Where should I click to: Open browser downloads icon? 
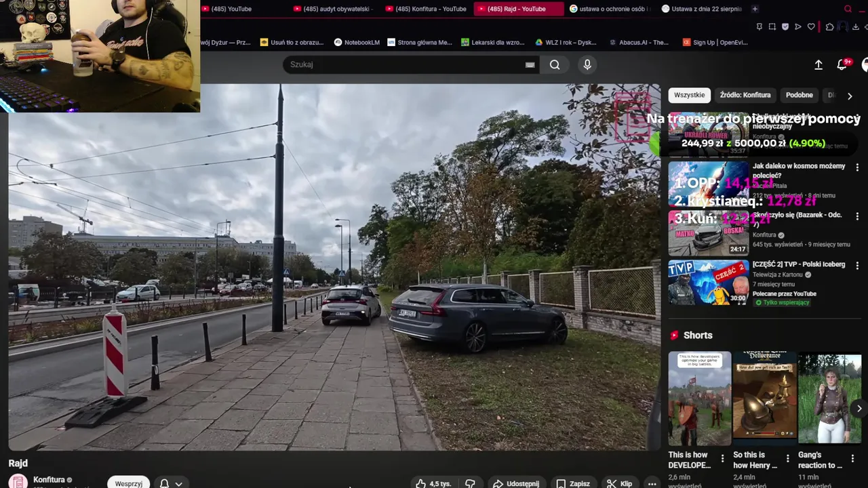pos(856,27)
